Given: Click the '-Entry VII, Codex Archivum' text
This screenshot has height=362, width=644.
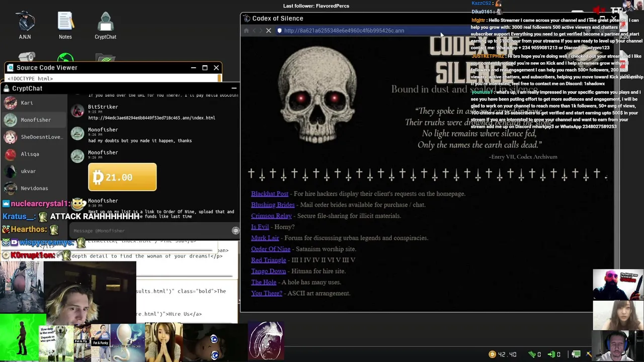Looking at the screenshot, I should click(523, 157).
